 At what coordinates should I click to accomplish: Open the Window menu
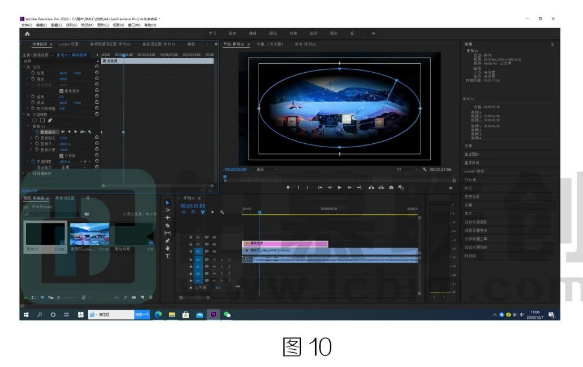(x=134, y=25)
